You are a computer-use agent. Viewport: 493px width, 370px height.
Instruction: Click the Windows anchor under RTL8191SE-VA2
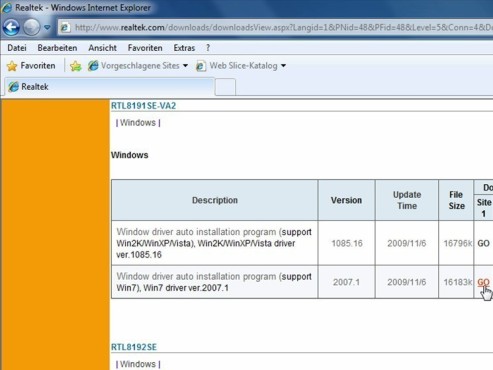138,123
